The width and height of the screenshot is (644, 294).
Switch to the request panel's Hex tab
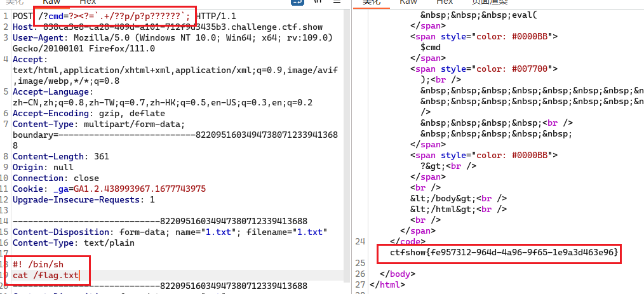(x=88, y=2)
